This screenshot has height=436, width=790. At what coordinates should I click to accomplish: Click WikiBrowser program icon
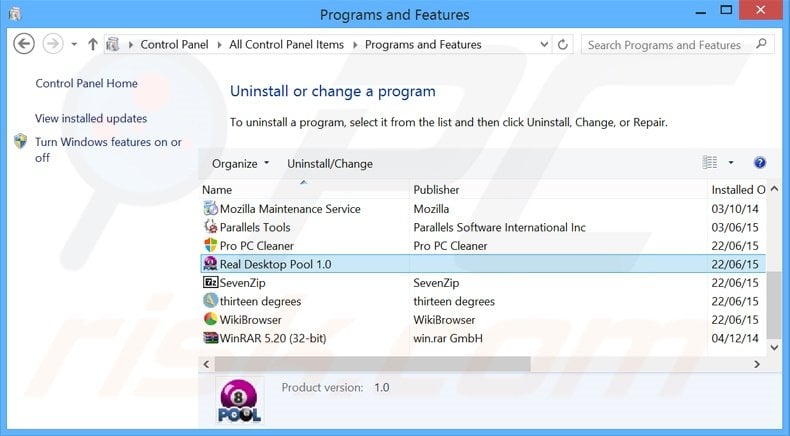point(211,319)
